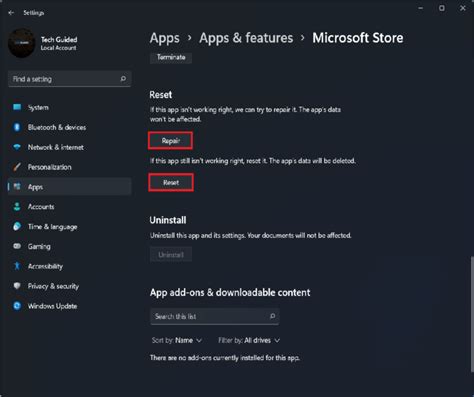Image resolution: width=474 pixels, height=397 pixels.
Task: Select the Apps category label
Action: (35, 187)
